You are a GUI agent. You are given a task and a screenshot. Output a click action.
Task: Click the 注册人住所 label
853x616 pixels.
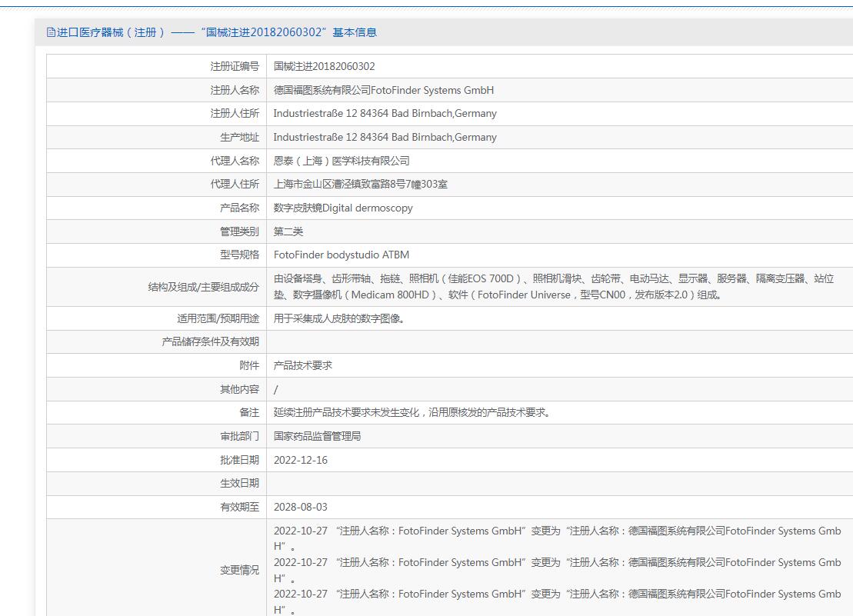click(x=235, y=114)
